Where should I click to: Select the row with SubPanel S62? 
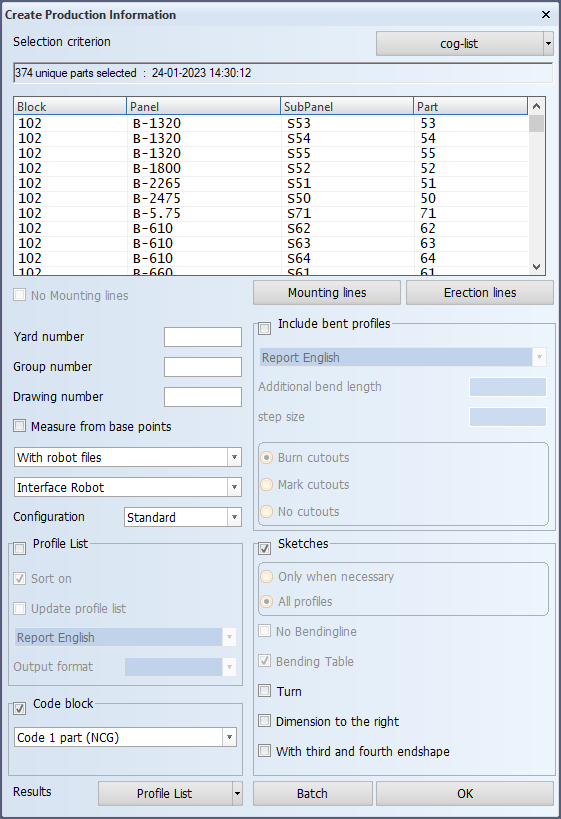tap(271, 228)
